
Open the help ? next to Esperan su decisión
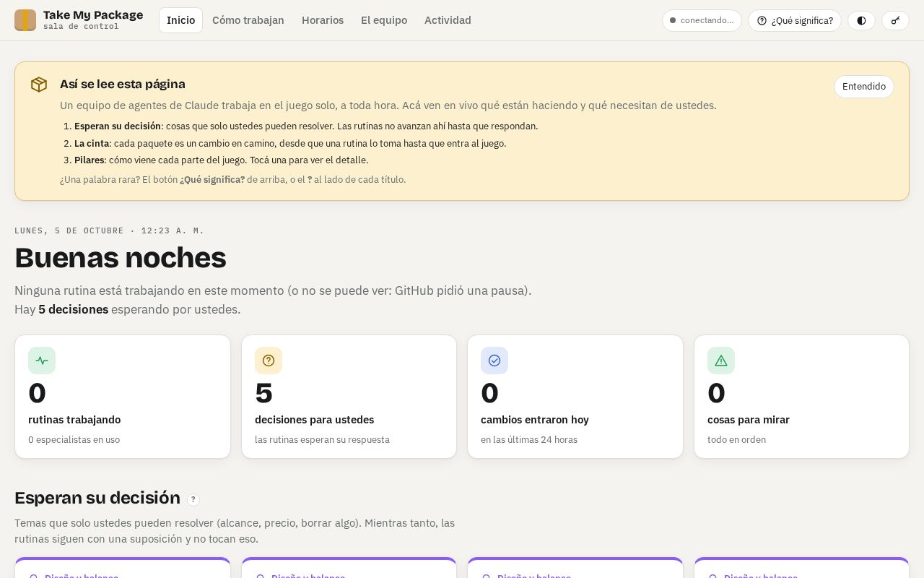[x=193, y=499]
